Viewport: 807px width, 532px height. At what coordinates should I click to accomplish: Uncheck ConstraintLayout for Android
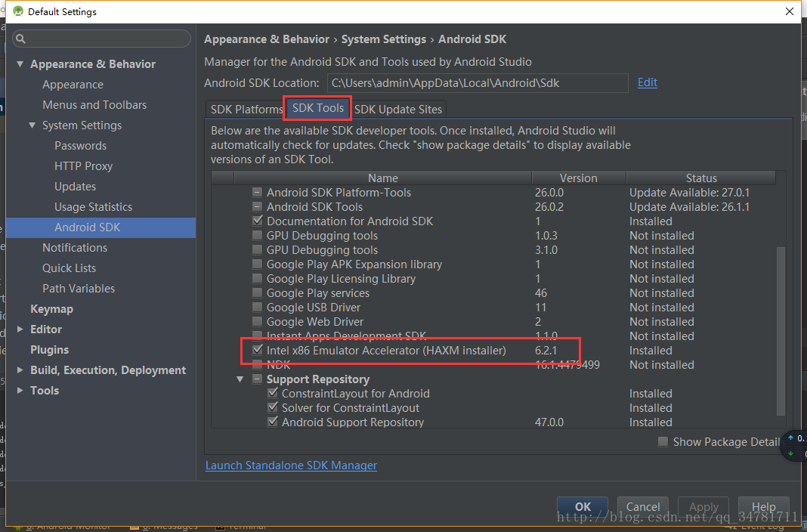(x=273, y=393)
